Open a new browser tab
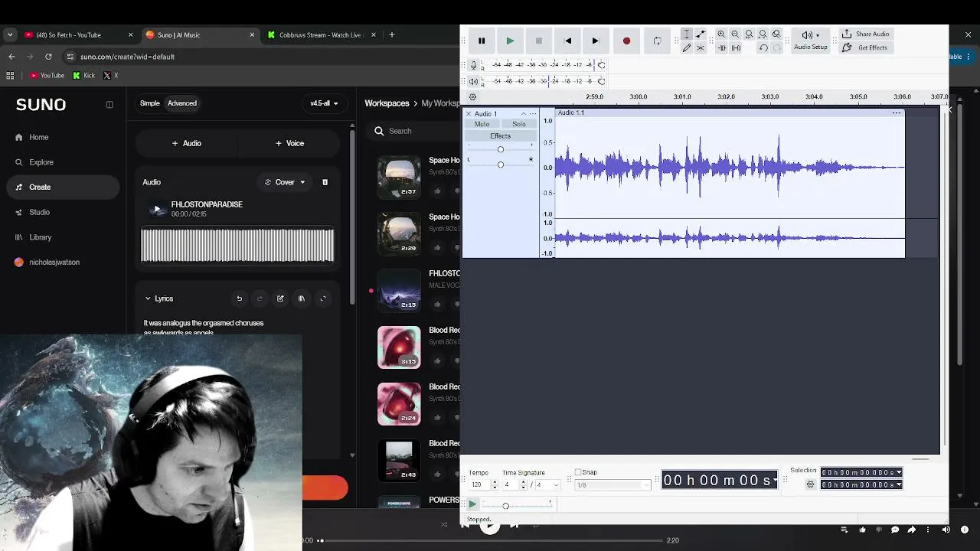Viewport: 980px width, 551px height. (x=392, y=34)
